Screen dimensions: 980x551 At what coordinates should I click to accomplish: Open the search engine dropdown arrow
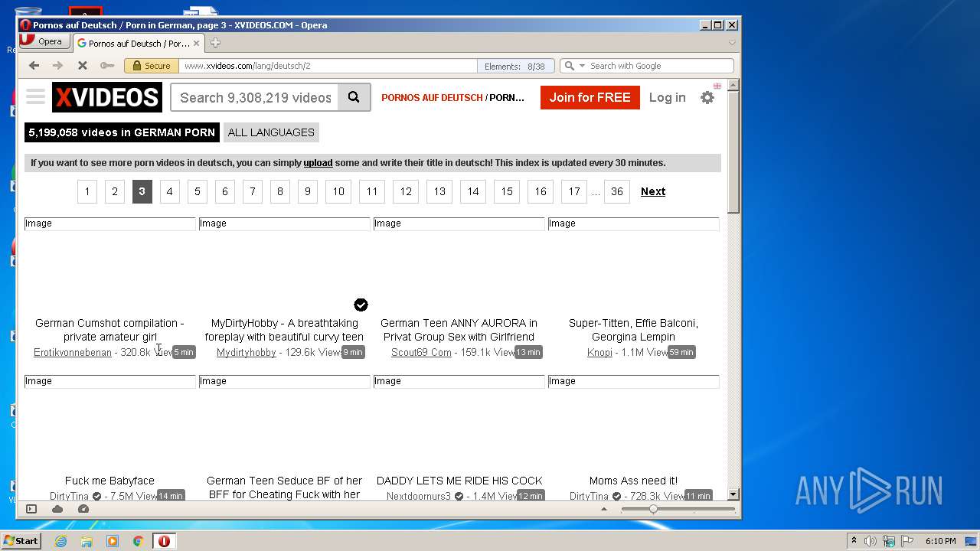pyautogui.click(x=582, y=66)
